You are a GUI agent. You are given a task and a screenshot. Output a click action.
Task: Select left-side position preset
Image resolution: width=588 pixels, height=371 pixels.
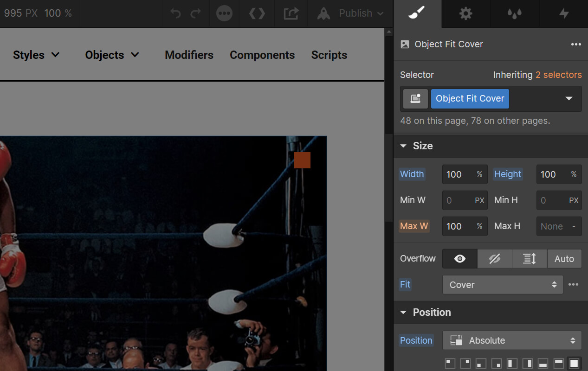(512, 363)
